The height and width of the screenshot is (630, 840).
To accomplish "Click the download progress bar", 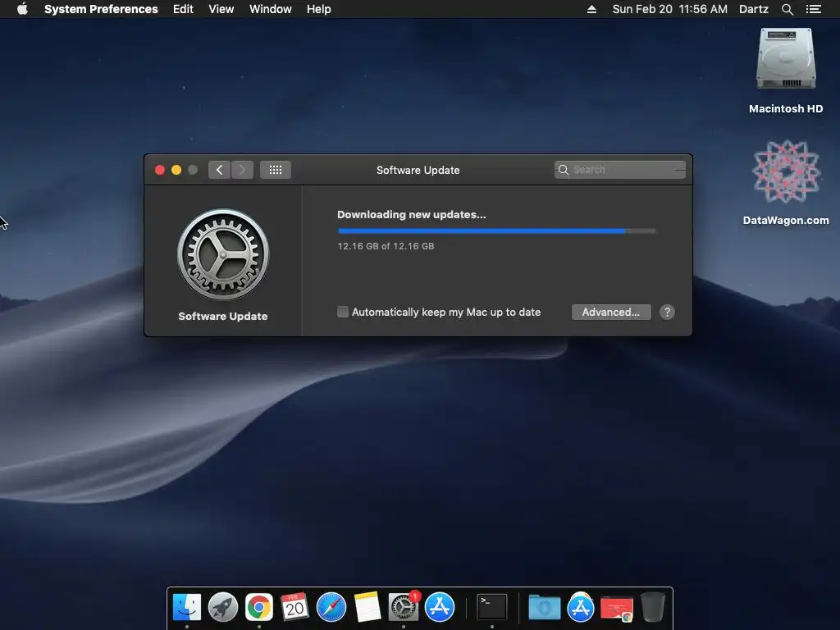I will coord(496,231).
